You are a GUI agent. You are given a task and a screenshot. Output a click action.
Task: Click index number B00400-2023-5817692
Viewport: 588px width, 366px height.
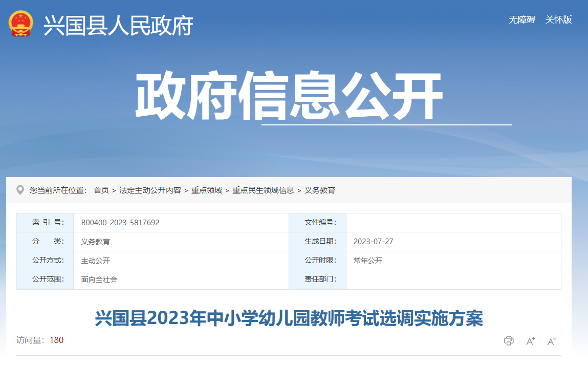pos(120,223)
